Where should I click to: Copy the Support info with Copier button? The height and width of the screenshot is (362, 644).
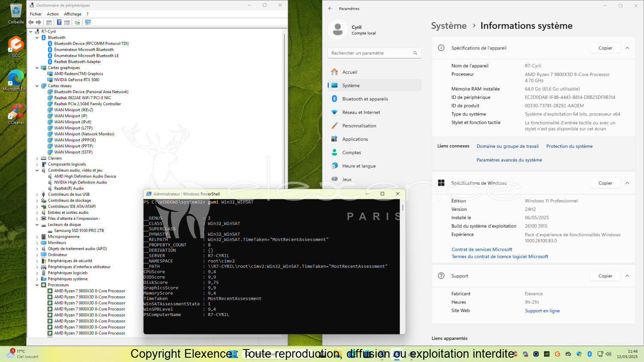click(605, 276)
